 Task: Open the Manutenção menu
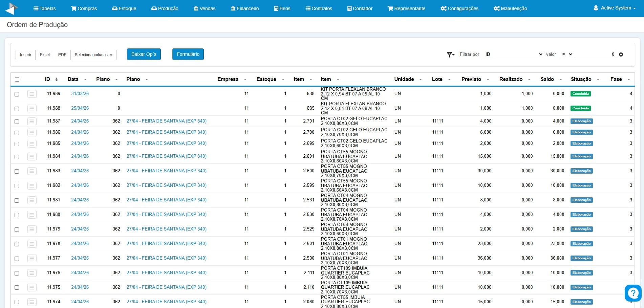510,8
